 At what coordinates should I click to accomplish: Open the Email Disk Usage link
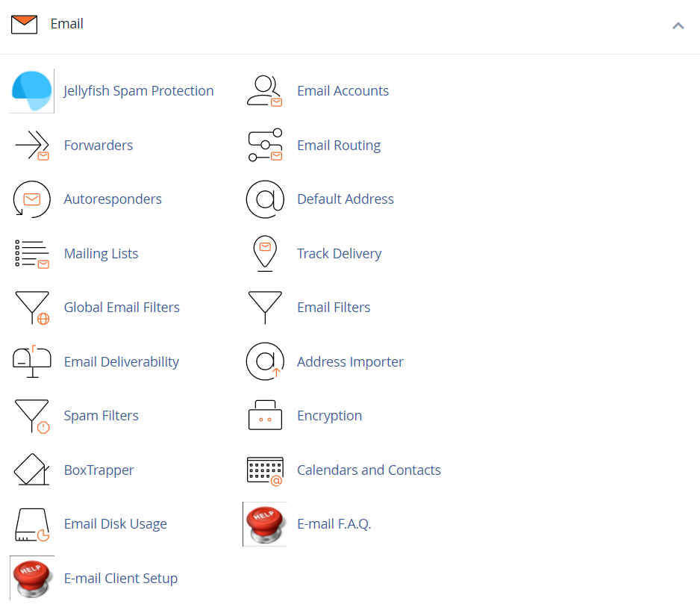click(115, 524)
